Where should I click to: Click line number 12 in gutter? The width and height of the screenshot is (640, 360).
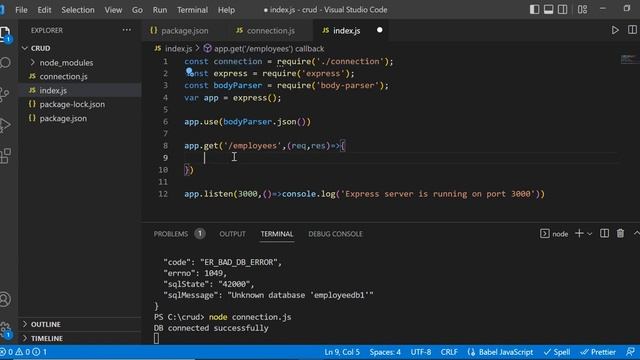tap(163, 194)
